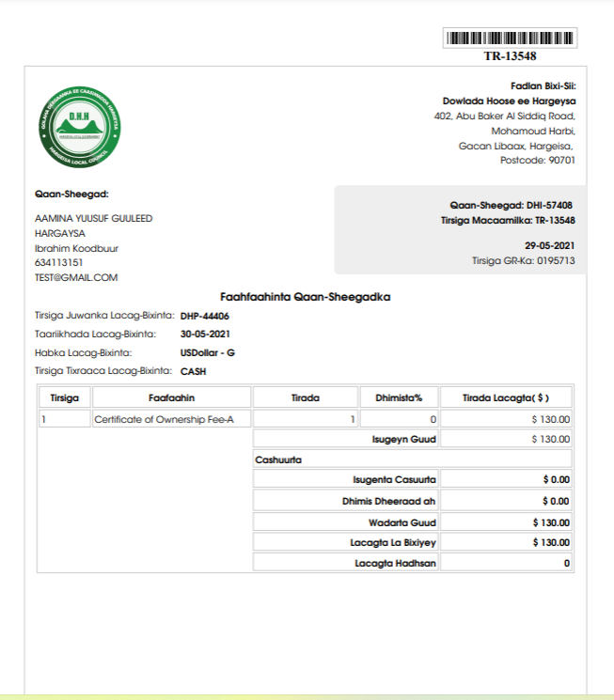Click the 'Tirsiga Juwanka Lacag-Bixinta:' label
Image resolution: width=614 pixels, height=700 pixels.
[x=104, y=315]
